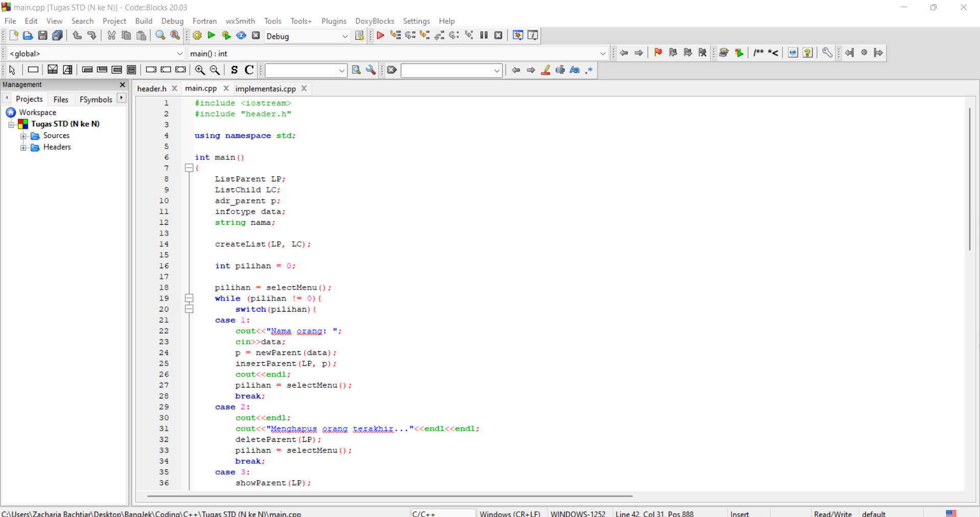Viewport: 980px width, 517px height.
Task: Zoom in on the diagram toolbar
Action: point(200,70)
